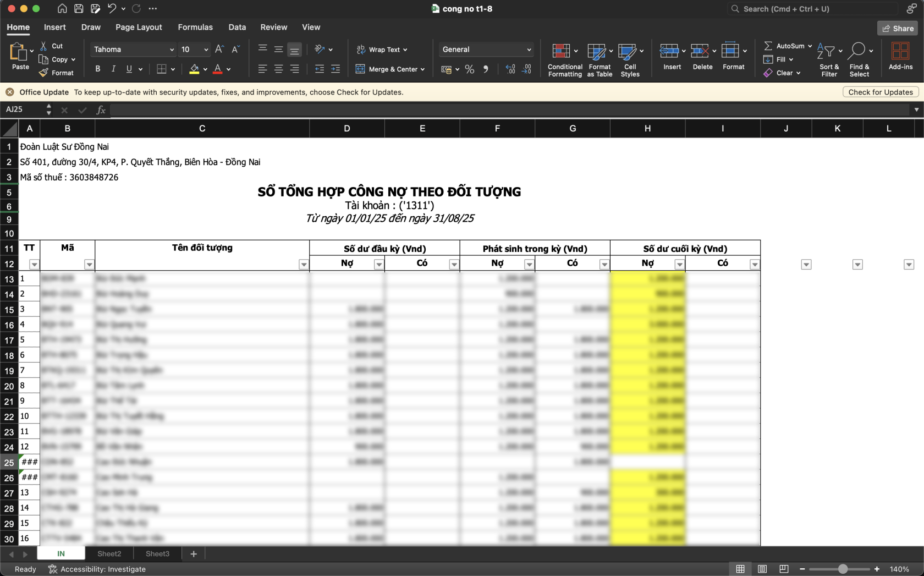Use Sort & Filter tool
This screenshot has width=924, height=576.
[x=828, y=59]
